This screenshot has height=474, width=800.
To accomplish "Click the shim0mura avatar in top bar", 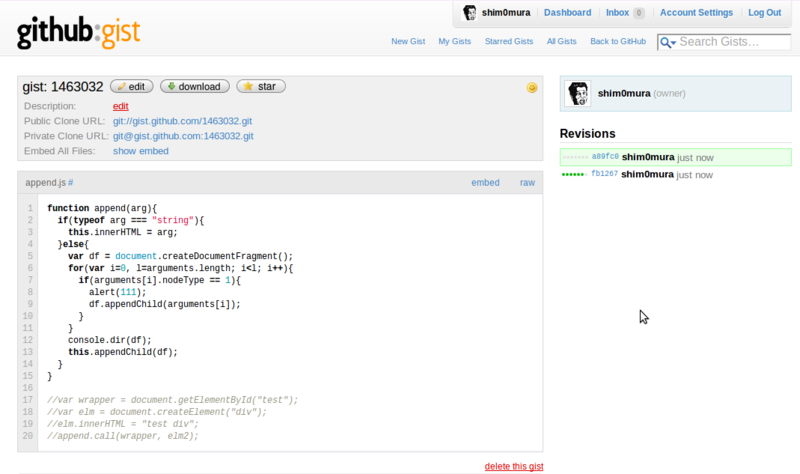I will pos(469,13).
